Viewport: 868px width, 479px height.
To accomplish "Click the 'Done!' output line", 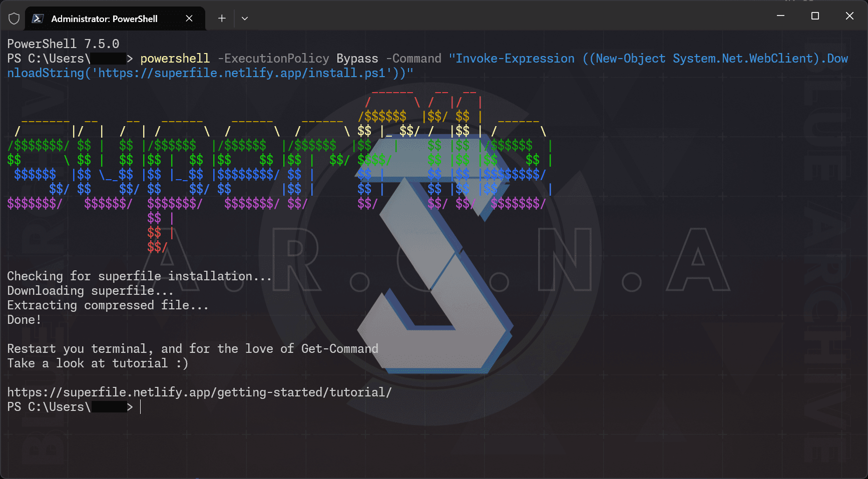I will pyautogui.click(x=24, y=320).
